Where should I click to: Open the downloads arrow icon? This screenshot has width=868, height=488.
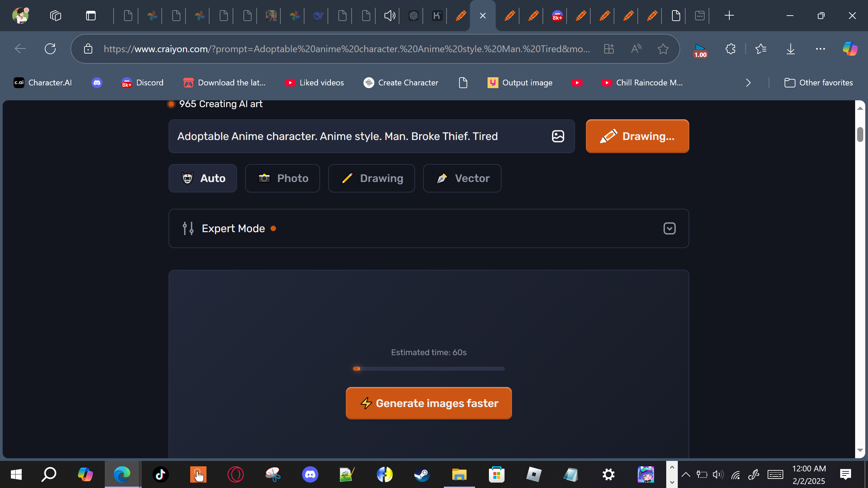[x=790, y=49]
